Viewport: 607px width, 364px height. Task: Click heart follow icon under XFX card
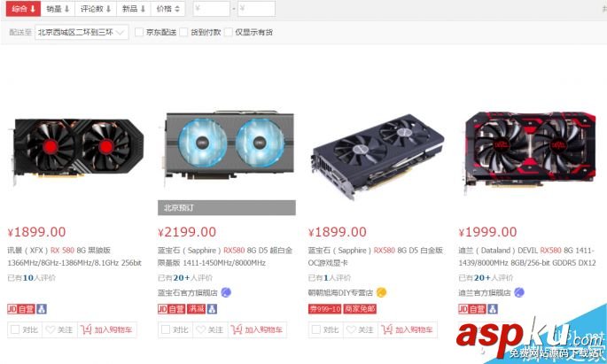coord(51,329)
